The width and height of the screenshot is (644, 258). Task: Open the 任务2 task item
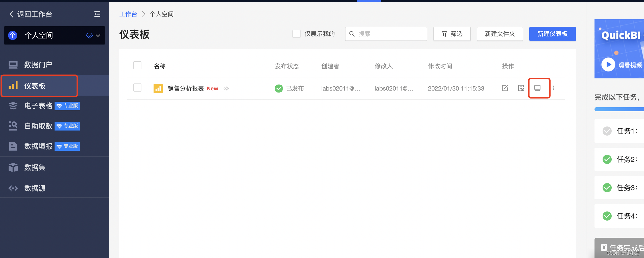pos(619,159)
